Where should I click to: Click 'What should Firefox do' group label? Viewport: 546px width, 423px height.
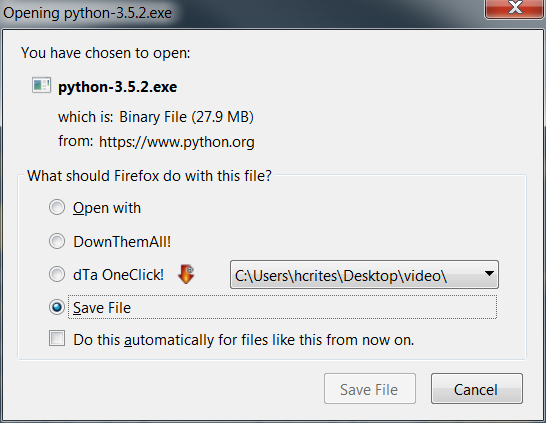(x=149, y=176)
